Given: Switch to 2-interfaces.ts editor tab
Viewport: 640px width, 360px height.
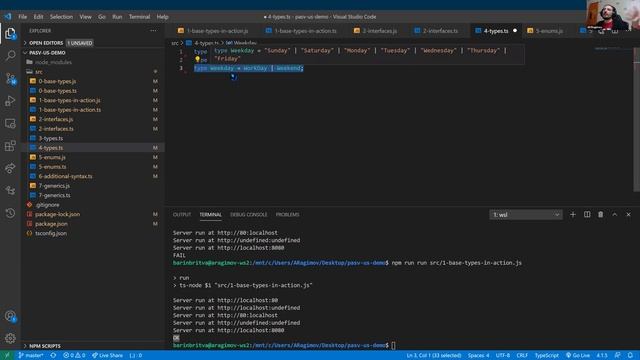Looking at the screenshot, I should (x=436, y=31).
